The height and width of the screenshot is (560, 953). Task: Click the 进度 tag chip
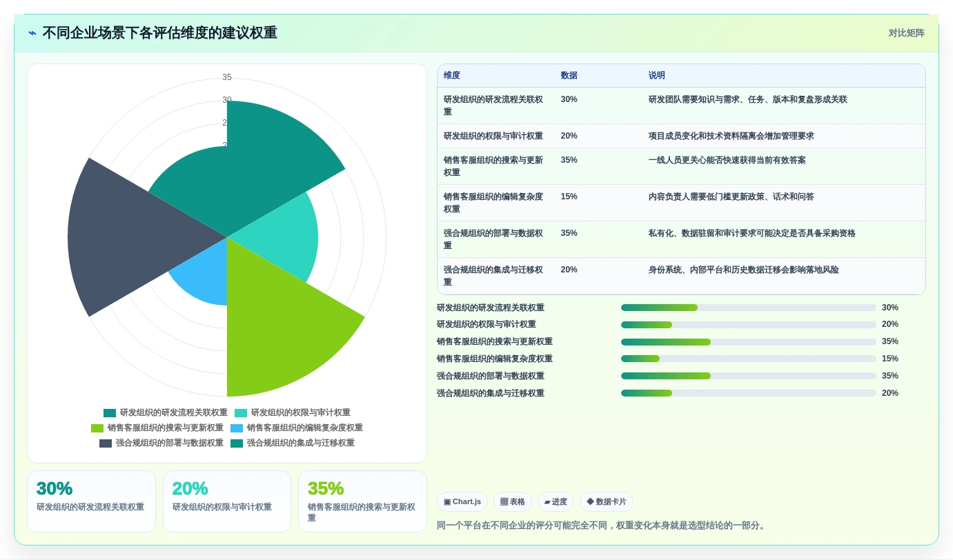[x=556, y=502]
